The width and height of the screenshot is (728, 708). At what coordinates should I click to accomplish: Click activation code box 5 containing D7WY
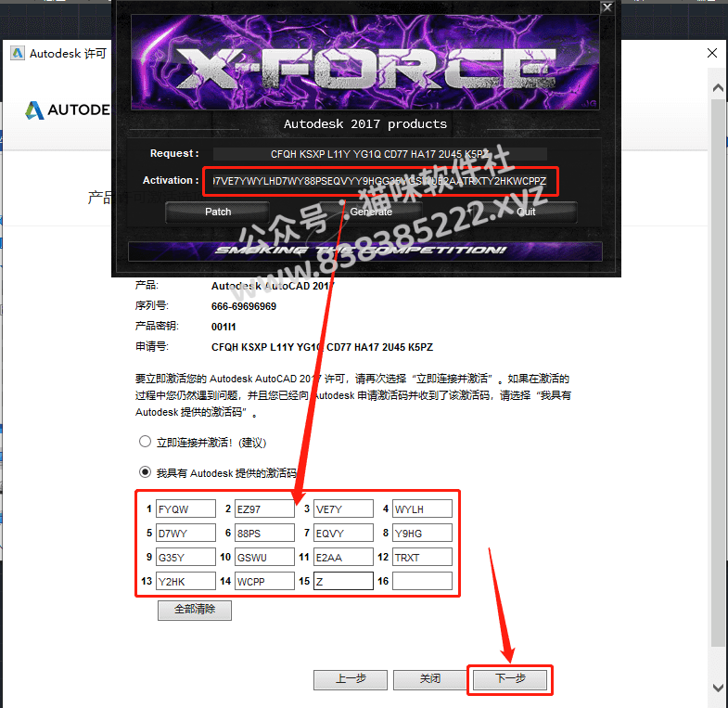point(185,533)
